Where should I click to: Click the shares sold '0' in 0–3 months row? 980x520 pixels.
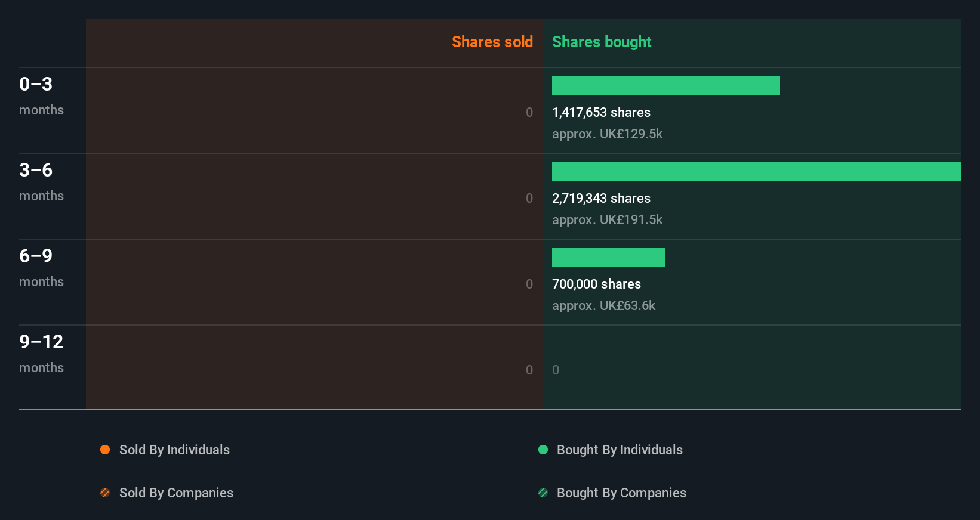pyautogui.click(x=529, y=112)
